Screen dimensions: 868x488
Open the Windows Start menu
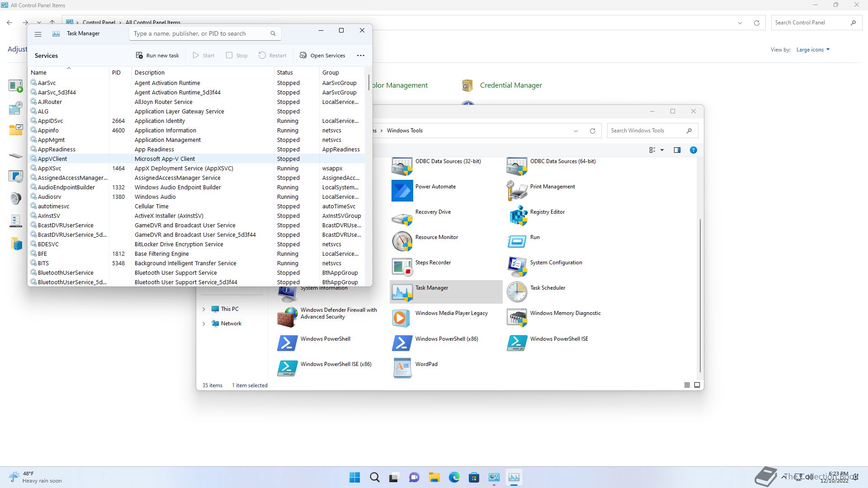(355, 477)
